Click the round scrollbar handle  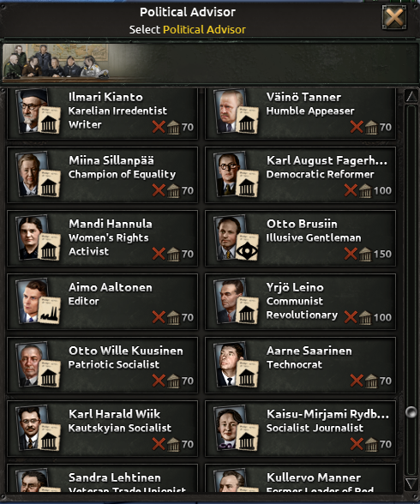(411, 412)
